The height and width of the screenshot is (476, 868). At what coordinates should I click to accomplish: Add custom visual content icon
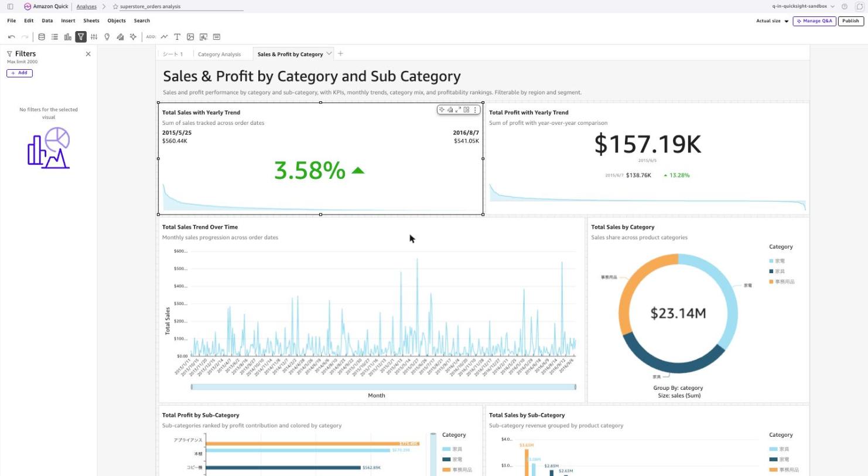coord(203,37)
